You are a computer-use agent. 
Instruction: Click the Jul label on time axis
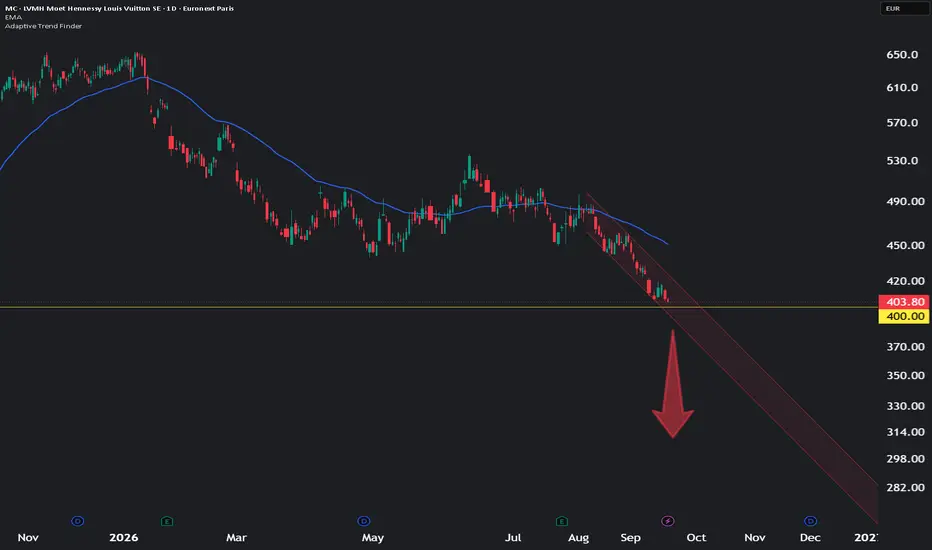[513, 538]
